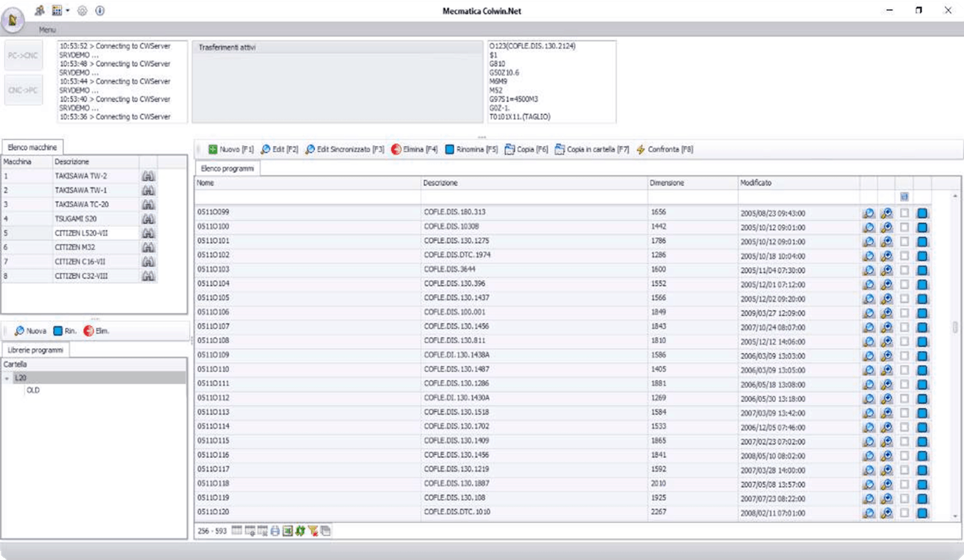Tick the checkbox for program 0511O110
The height and width of the screenshot is (560, 964).
(x=905, y=370)
